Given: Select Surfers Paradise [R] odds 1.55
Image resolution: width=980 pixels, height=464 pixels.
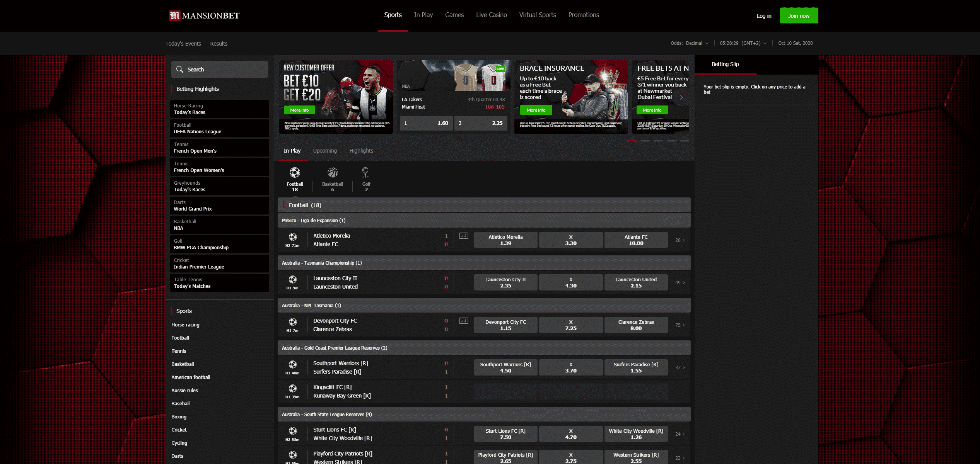Looking at the screenshot, I should (636, 367).
